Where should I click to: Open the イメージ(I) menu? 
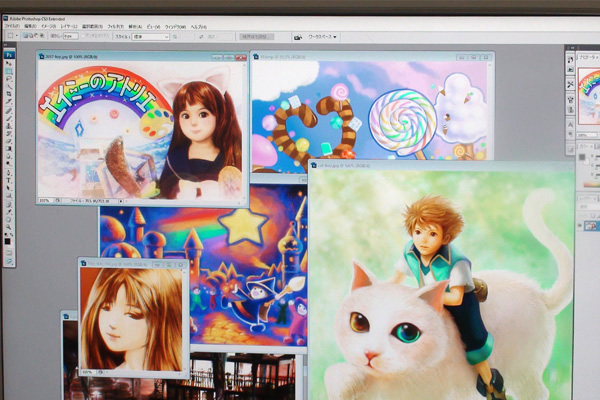[x=49, y=27]
